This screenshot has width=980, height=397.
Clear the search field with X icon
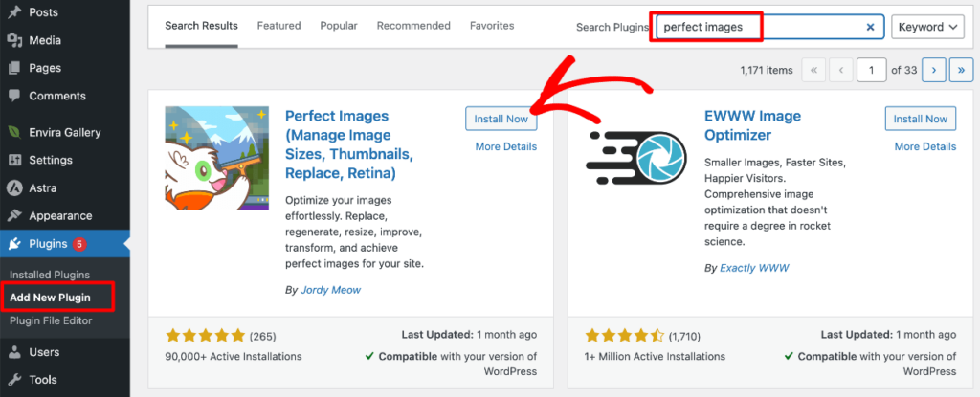pyautogui.click(x=870, y=27)
